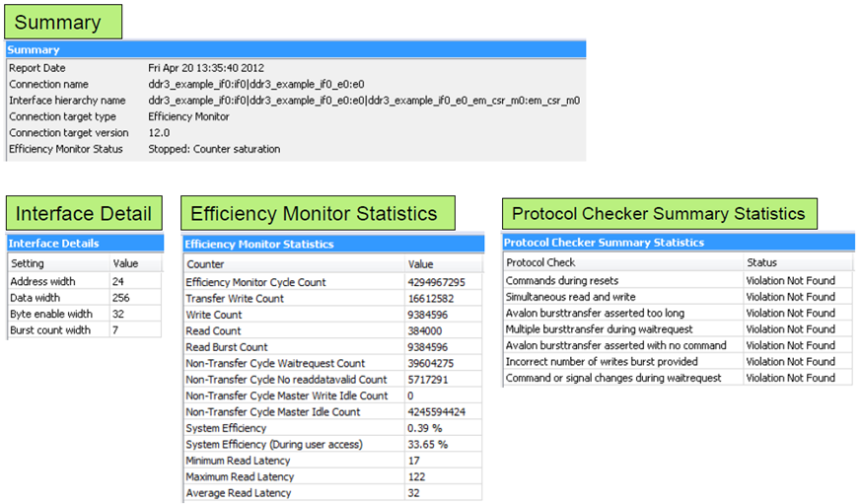Click the Counter column header
Screen dimensions: 861x504
click(205, 264)
